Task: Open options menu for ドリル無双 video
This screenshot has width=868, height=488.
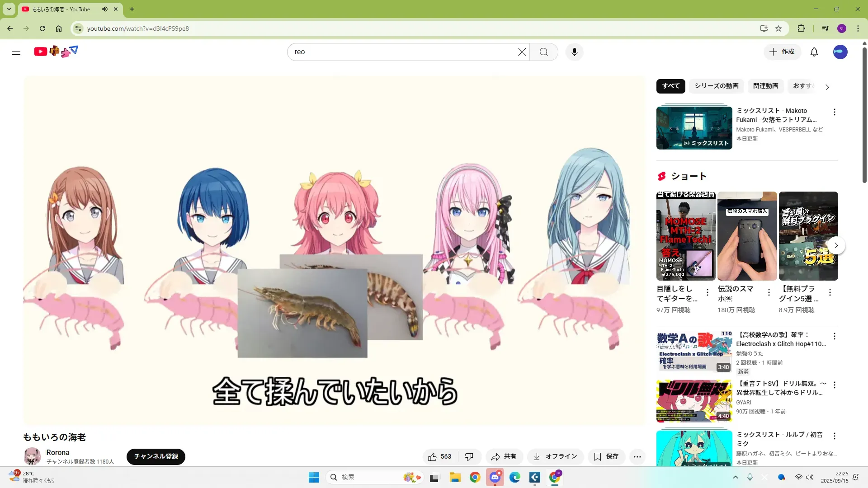Action: pyautogui.click(x=835, y=385)
